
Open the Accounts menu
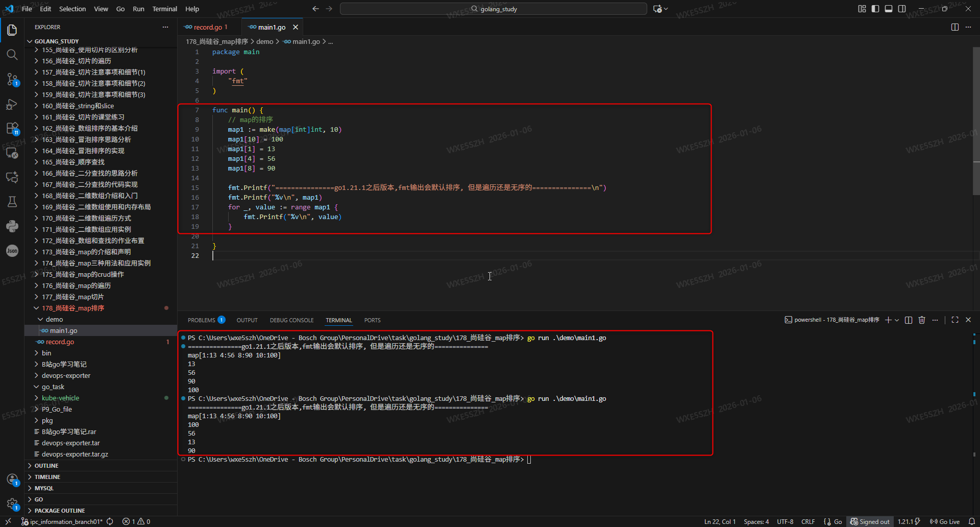pyautogui.click(x=12, y=480)
